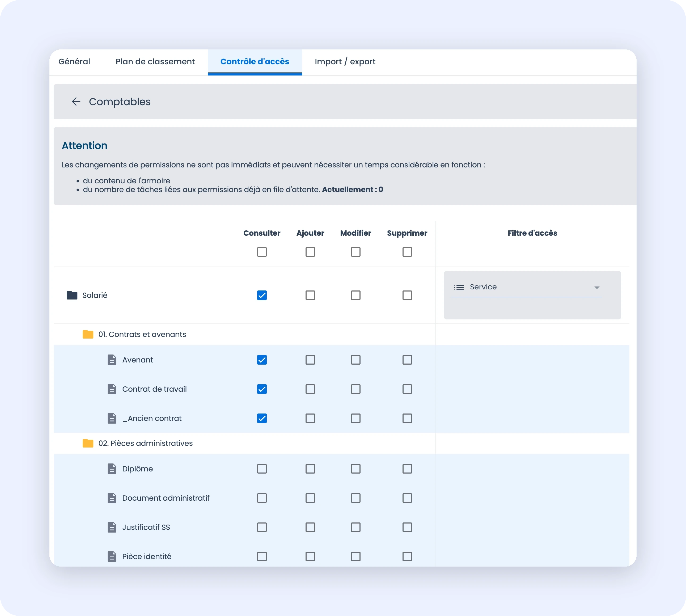This screenshot has height=616, width=686.
Task: Click the 02. Pièces administratives folder icon
Action: 88,443
